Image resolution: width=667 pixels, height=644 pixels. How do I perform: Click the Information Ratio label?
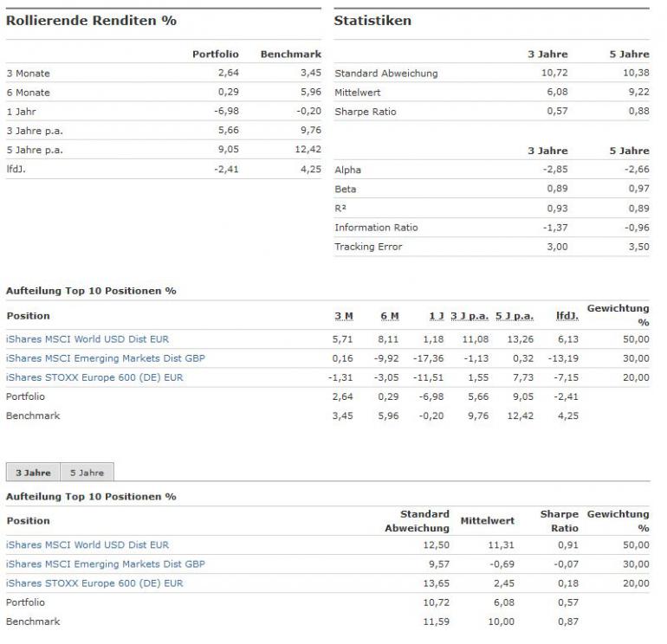coord(376,228)
